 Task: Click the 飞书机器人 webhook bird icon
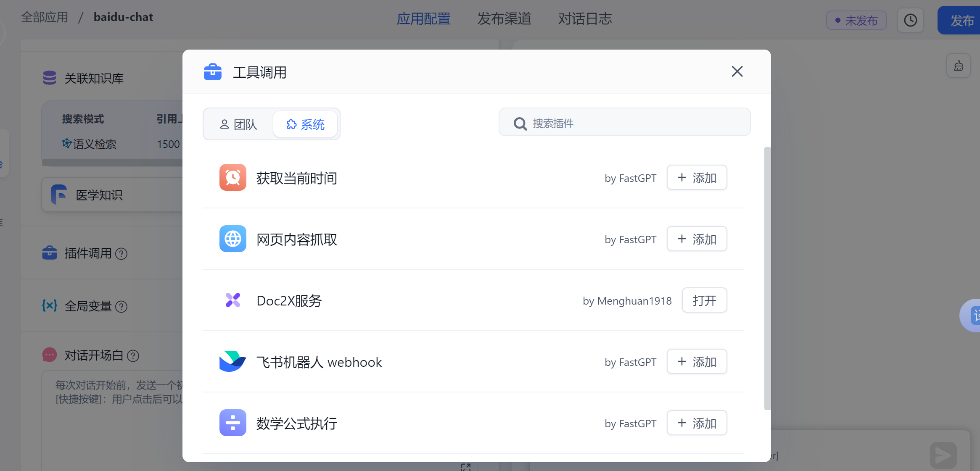tap(232, 361)
